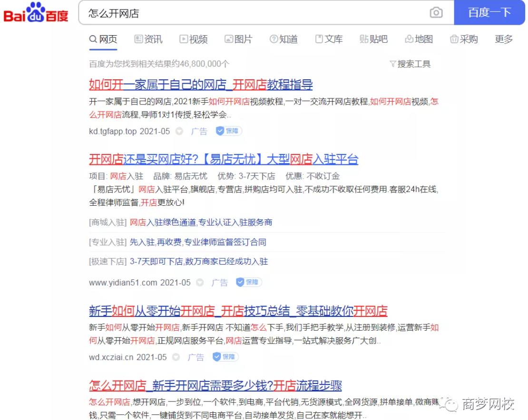This screenshot has height=420, width=528.
Task: Click 广告 label beside kd.tgfapp.top
Action: click(x=199, y=131)
